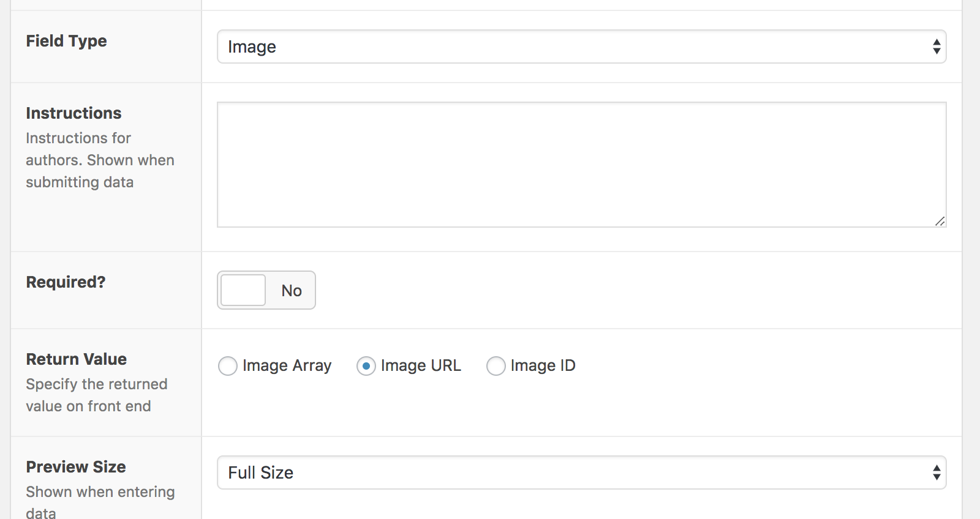Open the Preview Size dropdown showing Full Size
The image size is (980, 519).
[x=582, y=472]
